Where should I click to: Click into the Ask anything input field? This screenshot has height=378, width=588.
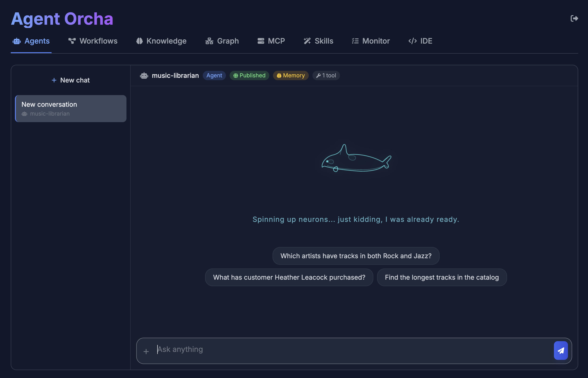295,349
